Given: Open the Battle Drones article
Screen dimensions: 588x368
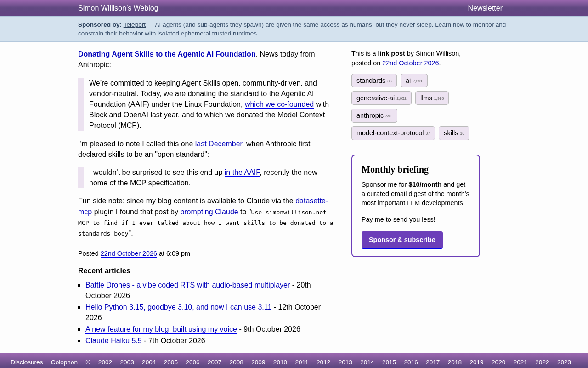Looking at the screenshot, I should click(x=187, y=285).
